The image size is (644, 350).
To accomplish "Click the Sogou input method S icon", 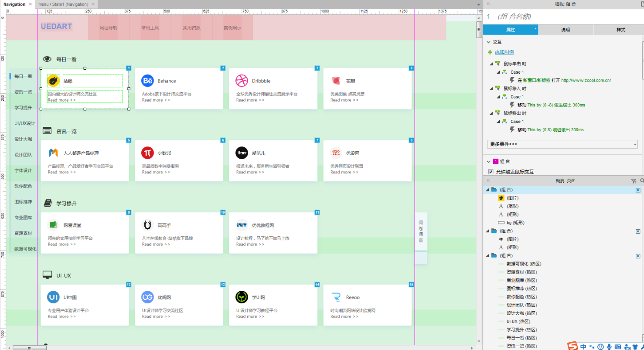I will [573, 346].
